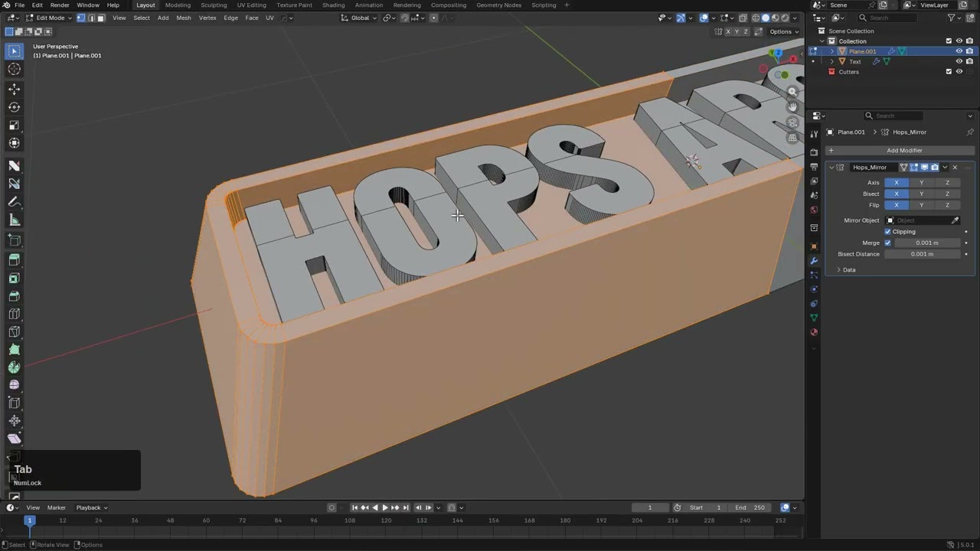Open the Outliner filter dropdown
The image size is (980, 551).
pyautogui.click(x=952, y=18)
